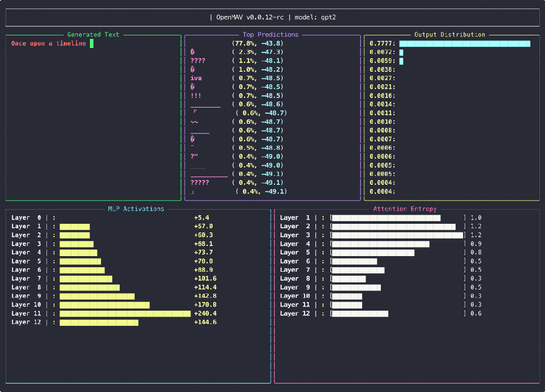The width and height of the screenshot is (545, 392).
Task: Click the +142.8 MLP activation value
Action: (x=205, y=296)
